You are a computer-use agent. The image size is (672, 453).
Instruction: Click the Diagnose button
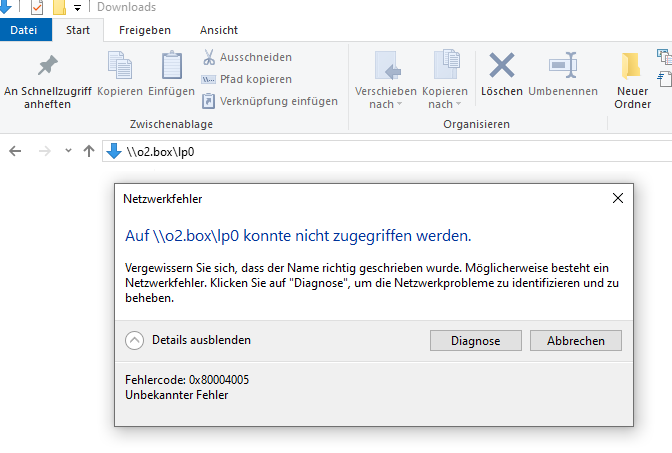tap(476, 341)
